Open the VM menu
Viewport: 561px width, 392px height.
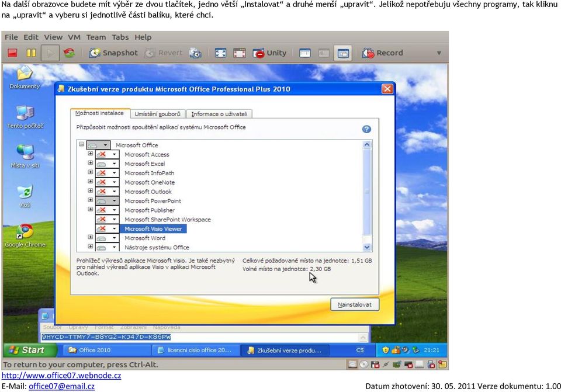click(74, 37)
